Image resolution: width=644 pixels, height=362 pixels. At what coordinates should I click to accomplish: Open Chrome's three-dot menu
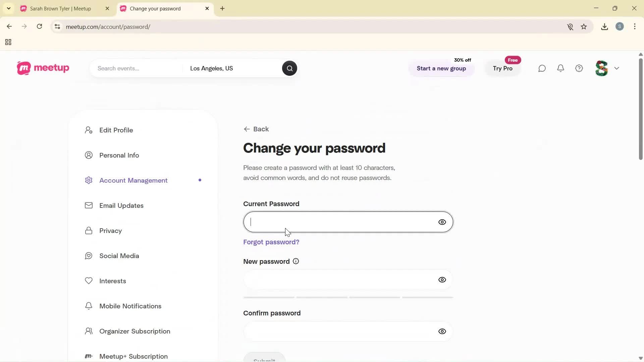635,26
